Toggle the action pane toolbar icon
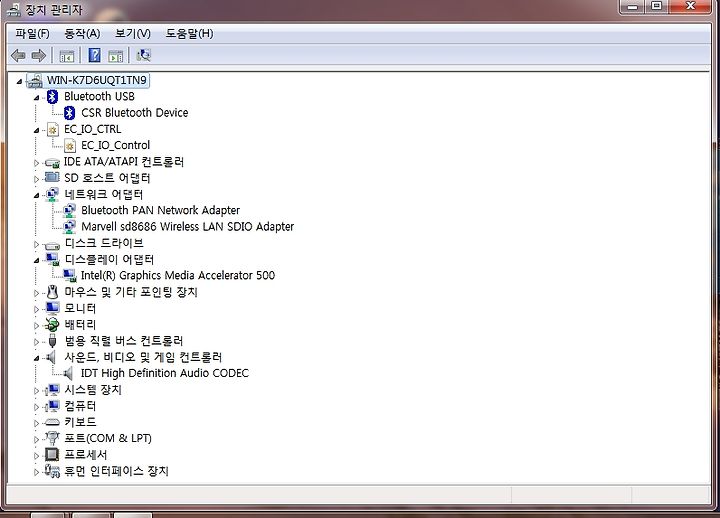Viewport: 720px width, 518px height. (x=116, y=56)
